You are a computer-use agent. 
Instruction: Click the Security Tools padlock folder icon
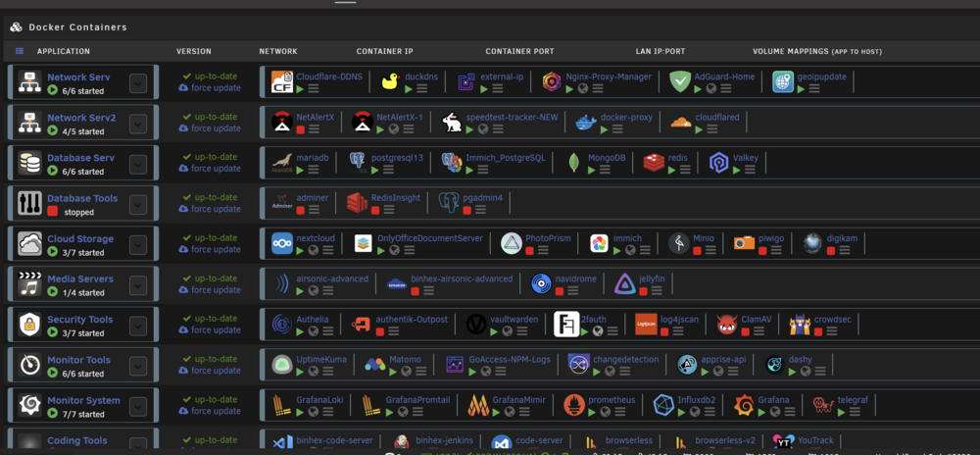pyautogui.click(x=29, y=325)
